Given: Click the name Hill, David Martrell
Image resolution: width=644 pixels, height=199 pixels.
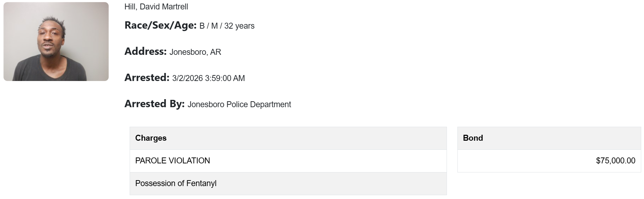Looking at the screenshot, I should [156, 7].
